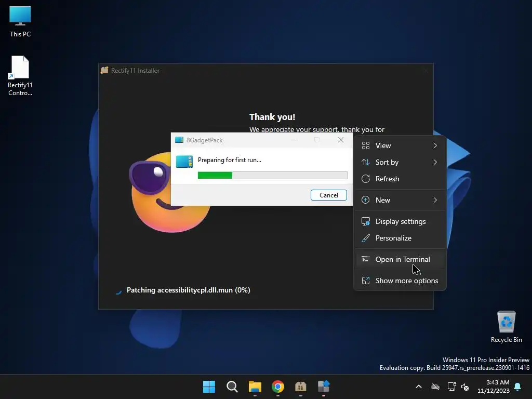Expand the View submenu chevron
The height and width of the screenshot is (399, 532).
tap(435, 145)
